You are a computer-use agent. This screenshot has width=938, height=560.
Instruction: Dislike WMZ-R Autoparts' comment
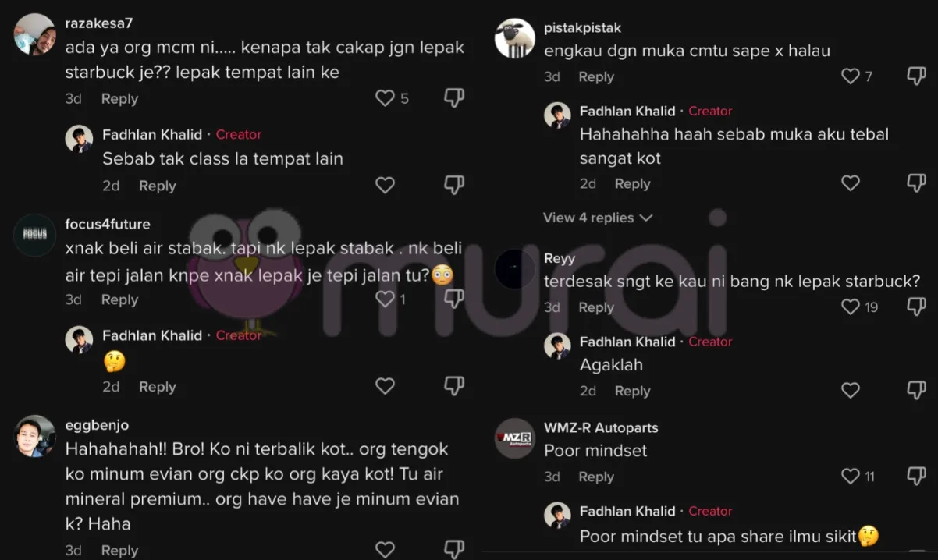point(916,477)
